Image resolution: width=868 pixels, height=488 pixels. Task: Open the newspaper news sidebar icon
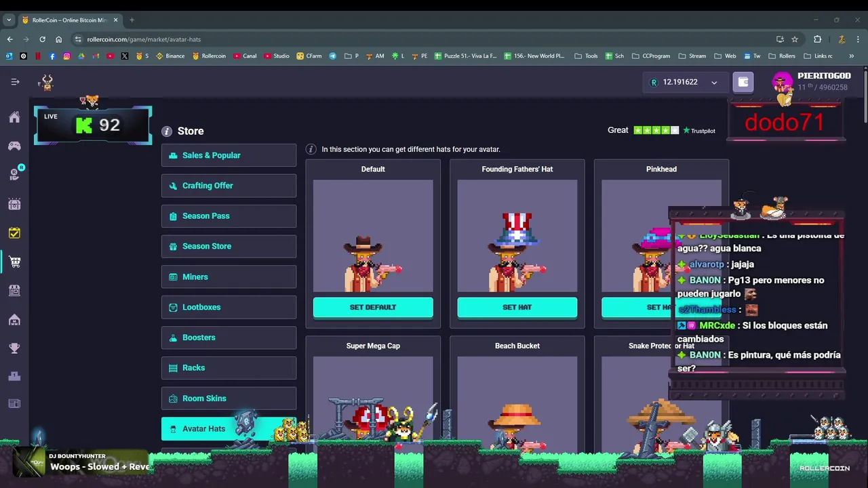[x=14, y=404]
